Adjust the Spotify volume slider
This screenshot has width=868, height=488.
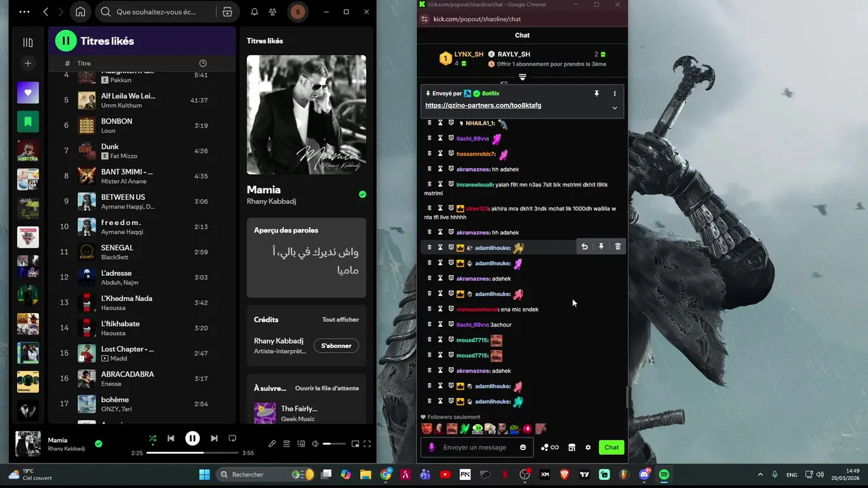pos(334,444)
